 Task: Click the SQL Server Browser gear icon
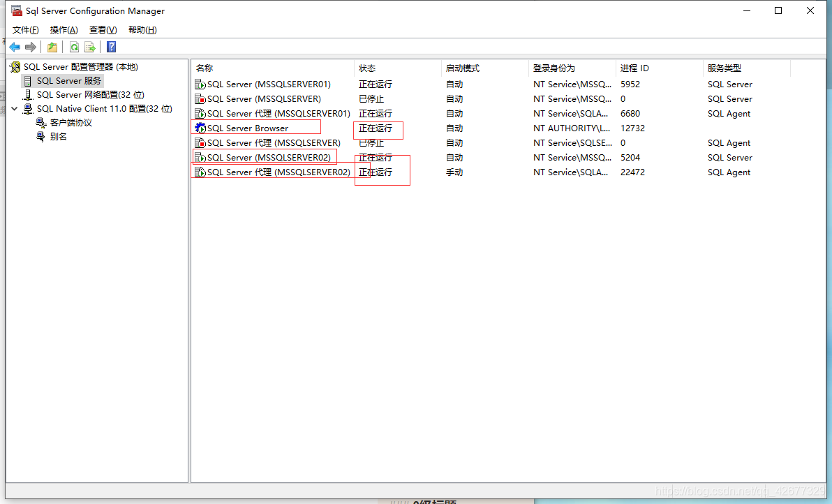pos(200,128)
